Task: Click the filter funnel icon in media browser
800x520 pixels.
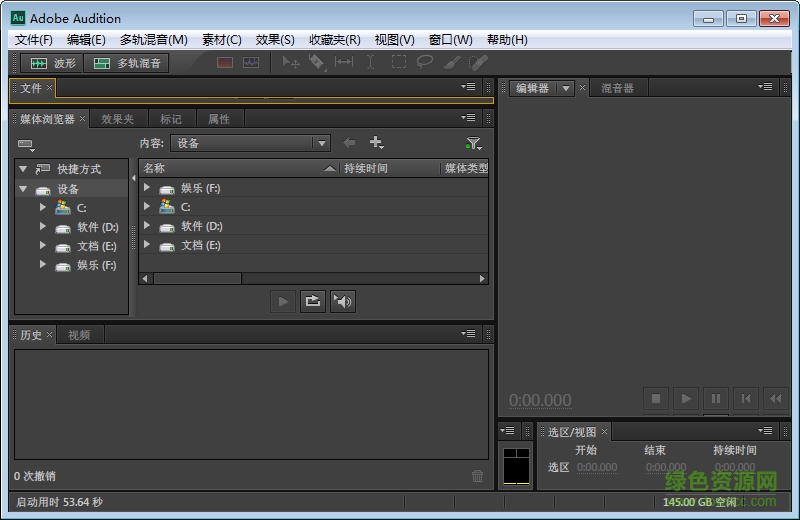Action: 473,144
